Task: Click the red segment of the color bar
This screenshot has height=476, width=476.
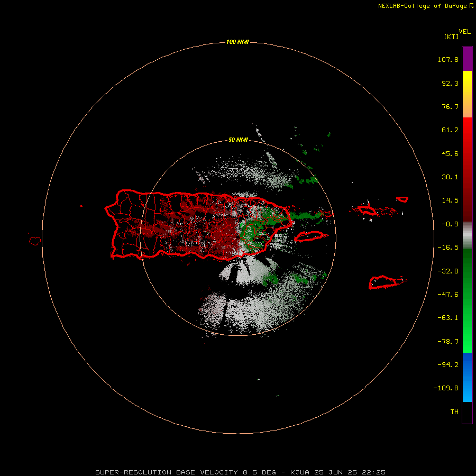Action: point(467,169)
